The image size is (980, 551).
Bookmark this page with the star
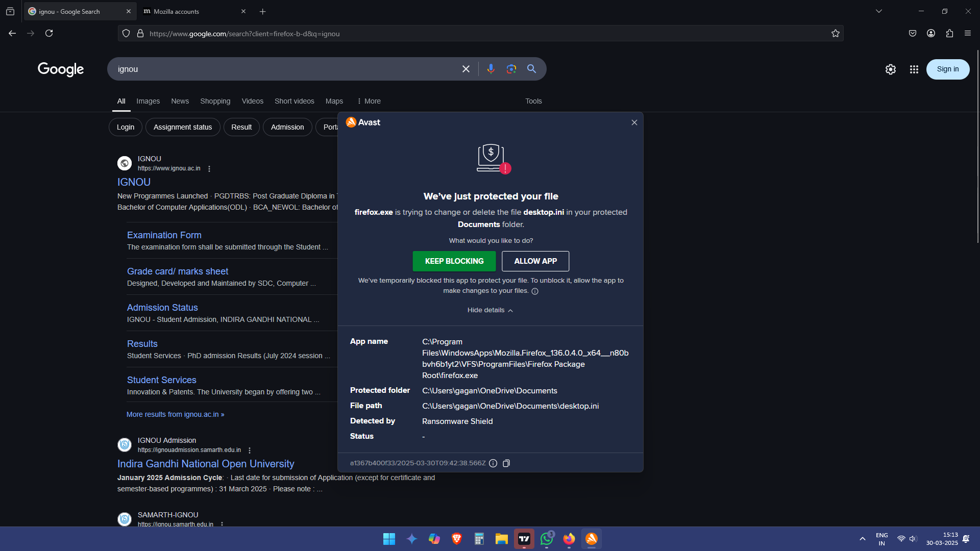[x=835, y=34]
